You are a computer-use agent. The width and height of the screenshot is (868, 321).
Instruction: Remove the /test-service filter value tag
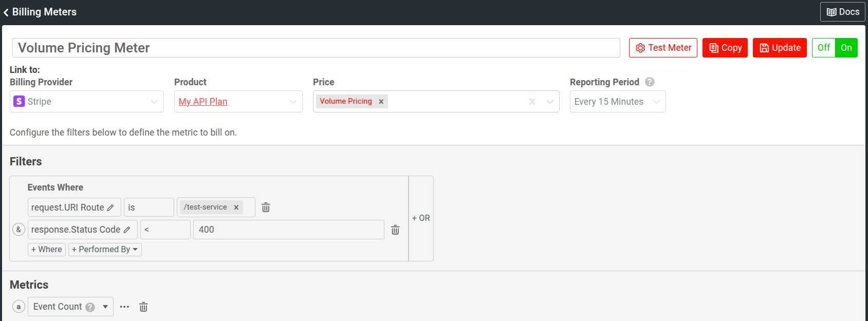tap(236, 207)
